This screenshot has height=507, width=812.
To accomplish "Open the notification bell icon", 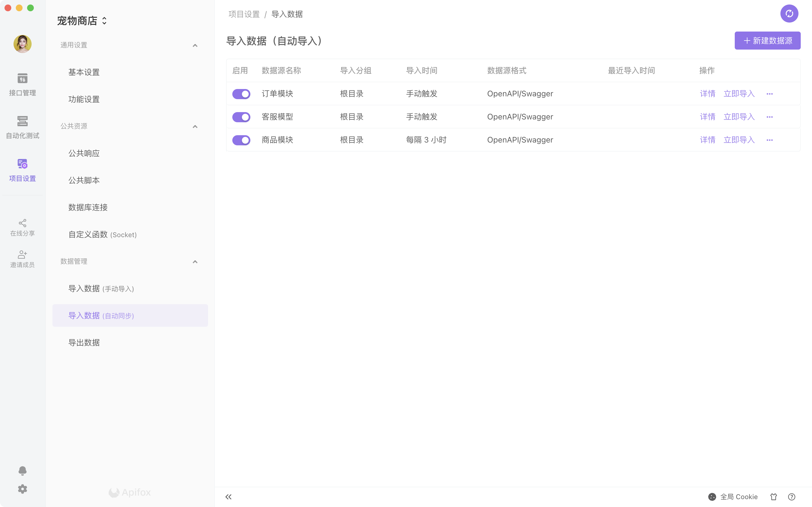I will tap(23, 470).
